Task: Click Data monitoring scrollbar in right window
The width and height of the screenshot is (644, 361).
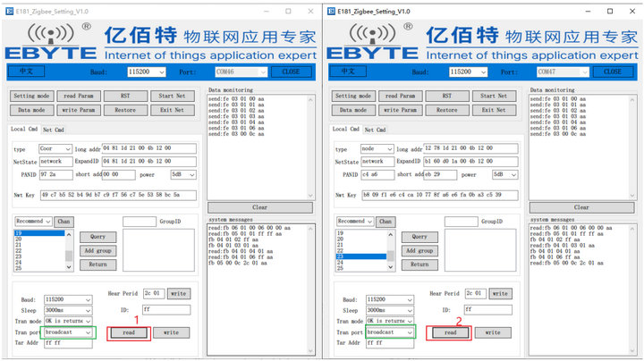Action: 632,147
